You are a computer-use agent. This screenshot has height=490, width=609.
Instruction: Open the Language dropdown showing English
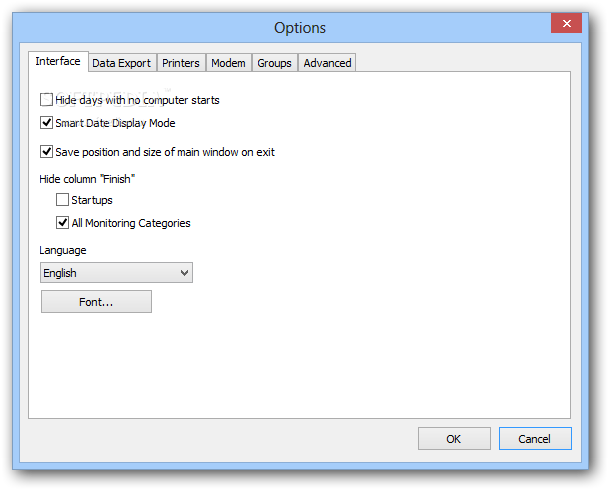[116, 273]
